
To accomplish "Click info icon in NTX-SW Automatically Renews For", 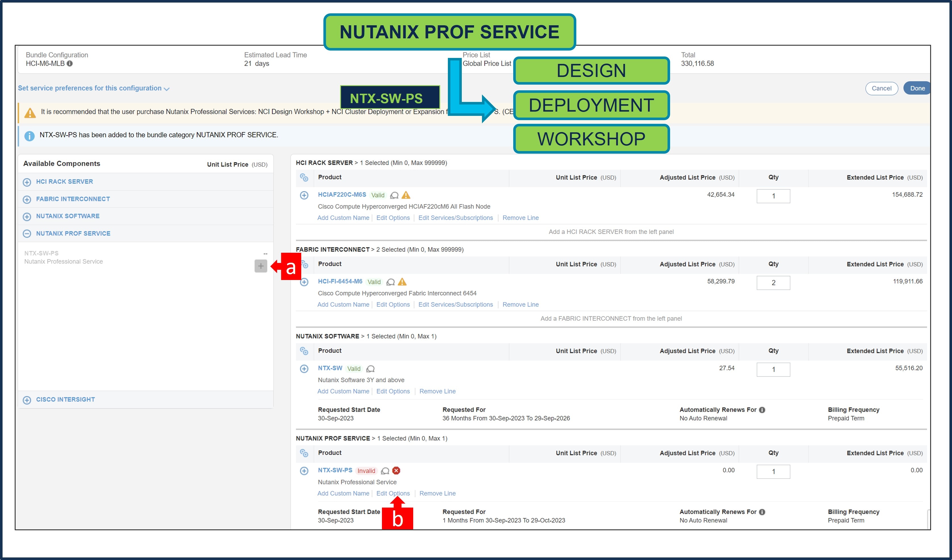I will [762, 410].
